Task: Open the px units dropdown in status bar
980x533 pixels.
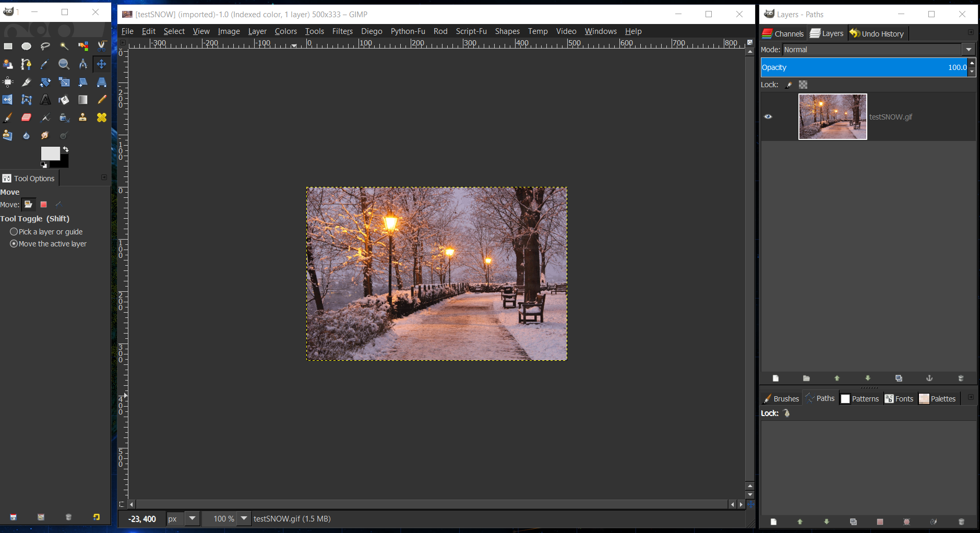Action: (x=193, y=518)
